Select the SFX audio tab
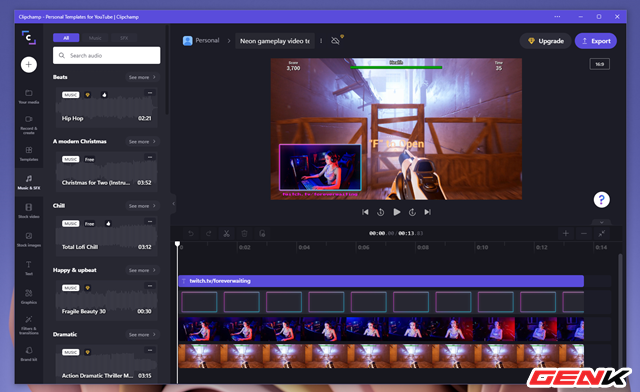 [124, 38]
